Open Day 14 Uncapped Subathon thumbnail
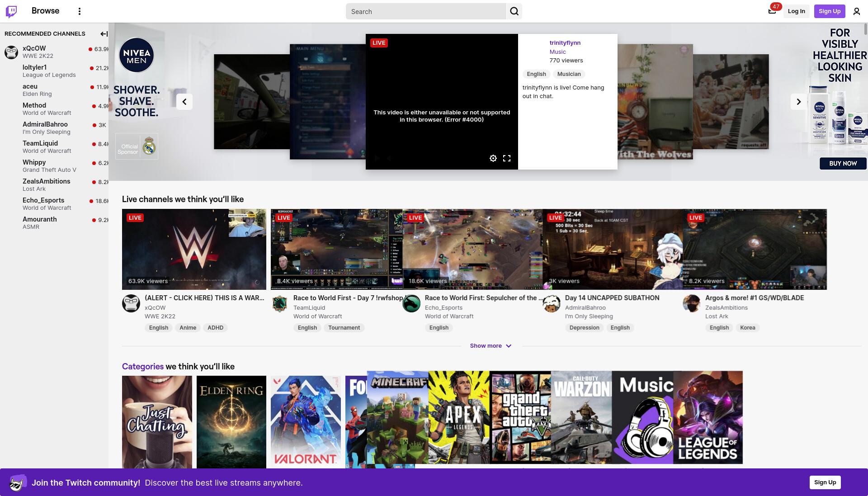Screen dimensions: 868x496 tap(613, 249)
